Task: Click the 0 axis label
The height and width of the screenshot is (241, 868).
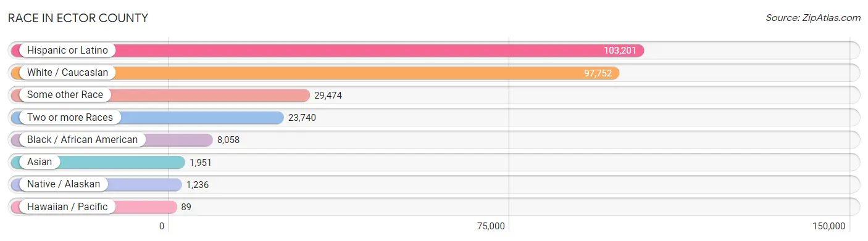Action: 162,226
